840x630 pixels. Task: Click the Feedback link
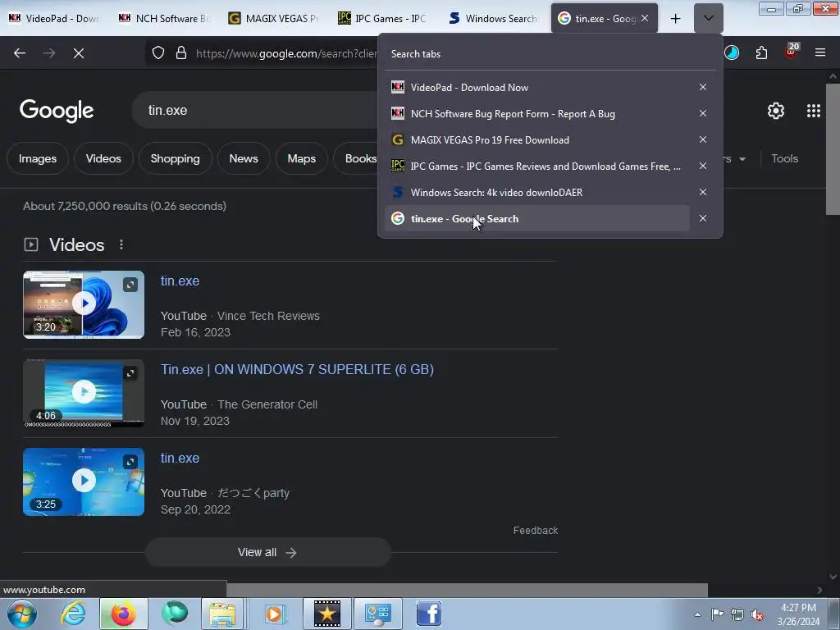pos(535,531)
